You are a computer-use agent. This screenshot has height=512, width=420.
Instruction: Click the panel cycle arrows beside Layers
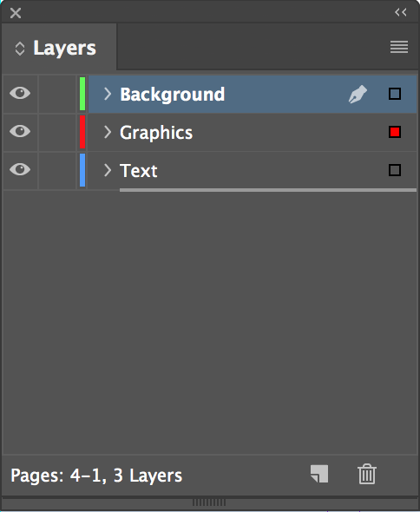click(20, 49)
